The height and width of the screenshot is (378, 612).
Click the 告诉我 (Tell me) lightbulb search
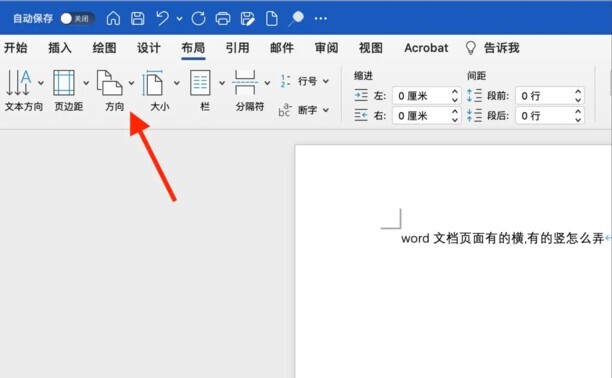493,48
